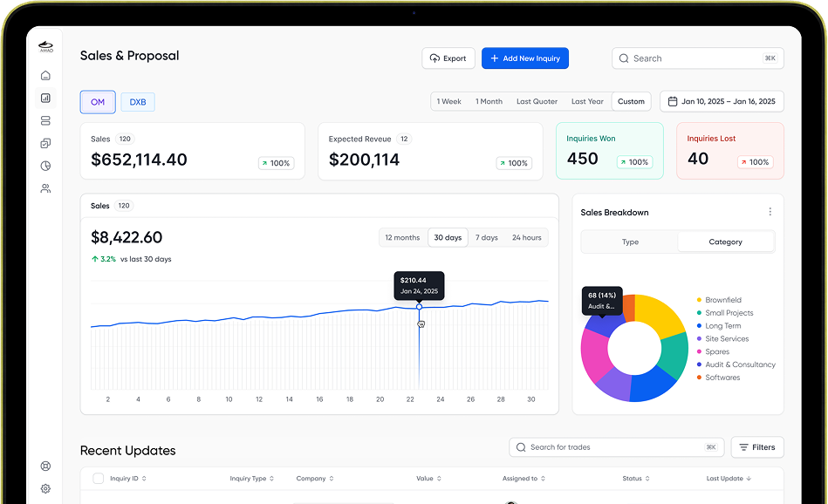Click the Long Term blue legend dot
Screen dimensions: 828x504
click(x=699, y=325)
